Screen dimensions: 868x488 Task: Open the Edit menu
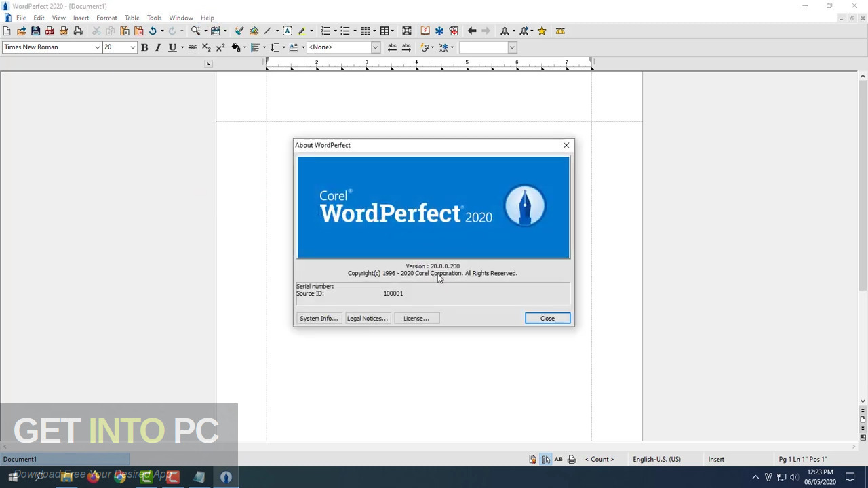coord(39,18)
